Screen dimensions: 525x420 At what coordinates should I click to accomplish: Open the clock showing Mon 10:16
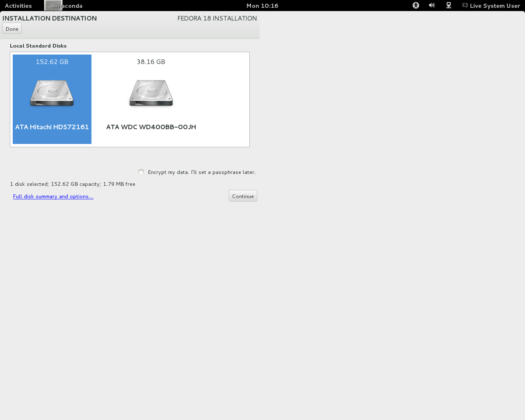click(x=262, y=6)
